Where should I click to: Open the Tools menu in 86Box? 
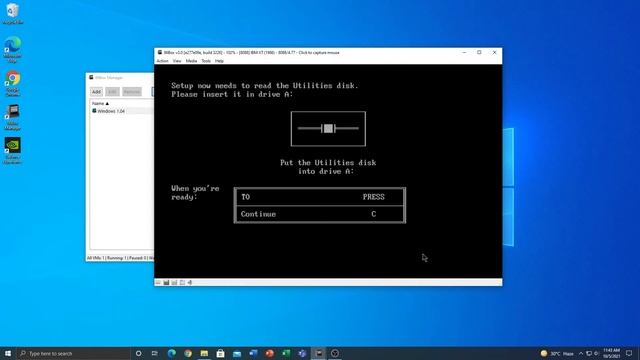point(206,61)
